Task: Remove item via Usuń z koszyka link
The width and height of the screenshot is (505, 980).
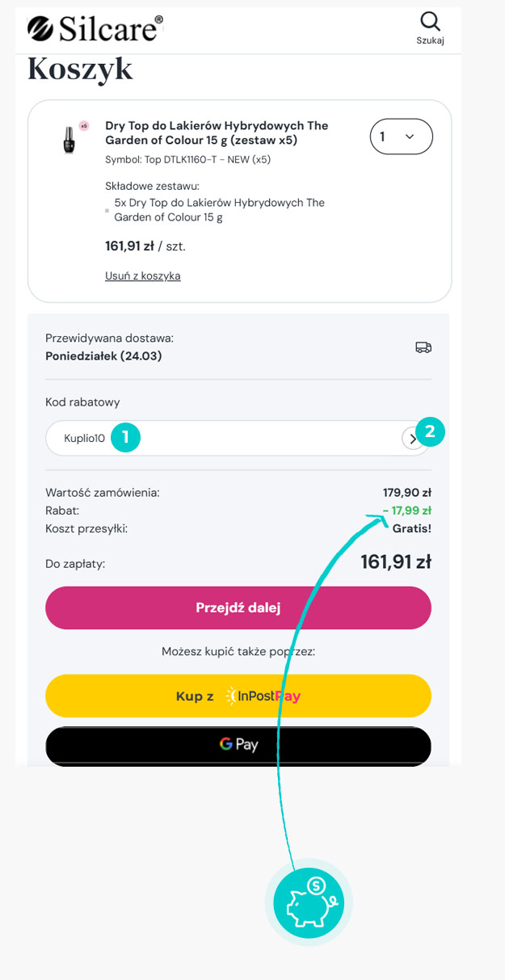Action: [x=143, y=275]
